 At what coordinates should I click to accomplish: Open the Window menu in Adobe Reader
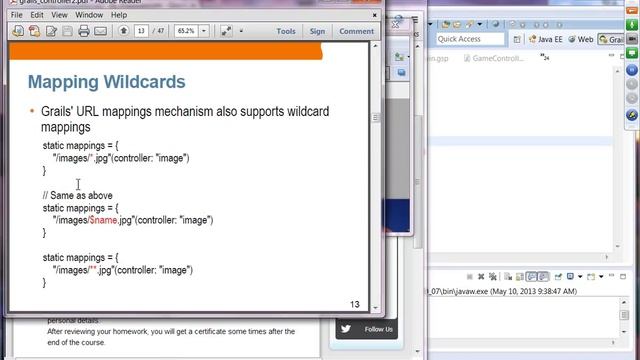click(x=89, y=15)
